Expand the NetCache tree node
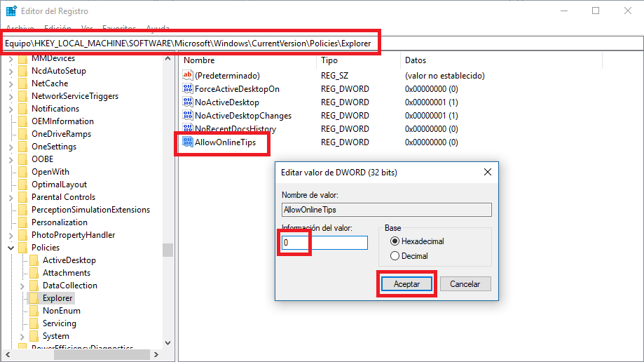Viewport: 644px width, 362px height. coord(11,84)
